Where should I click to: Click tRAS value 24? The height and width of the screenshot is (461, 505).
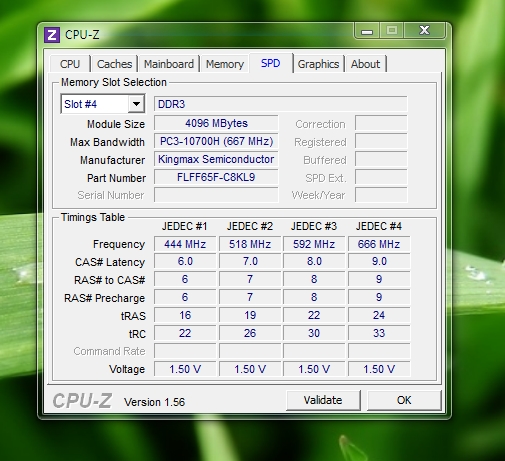379,315
